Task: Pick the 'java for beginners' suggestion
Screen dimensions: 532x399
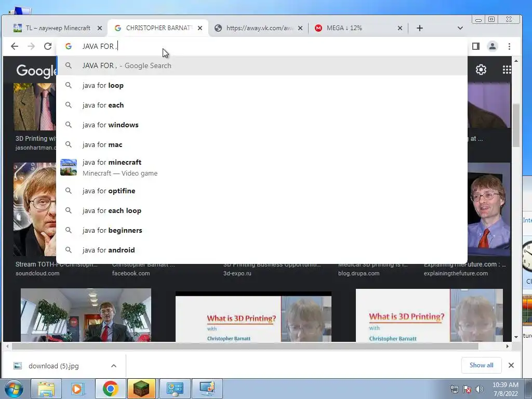Action: pyautogui.click(x=262, y=230)
